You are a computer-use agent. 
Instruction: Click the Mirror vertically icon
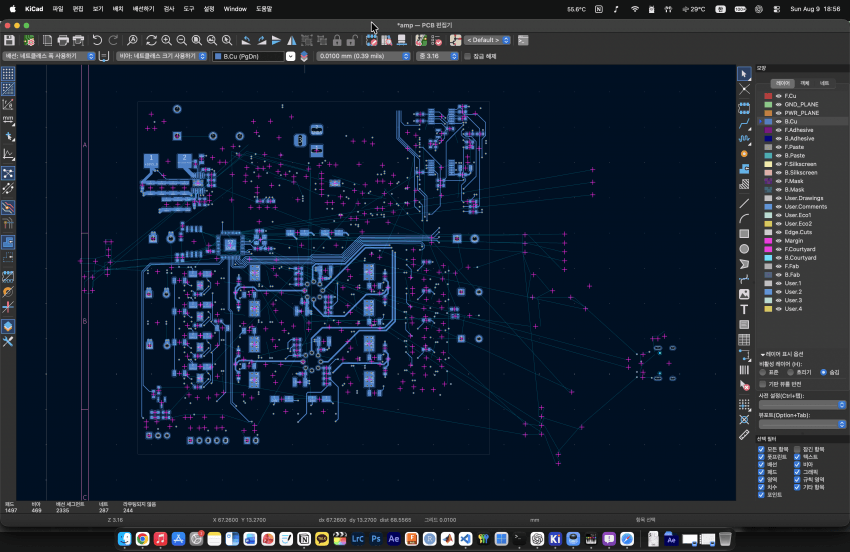(276, 40)
